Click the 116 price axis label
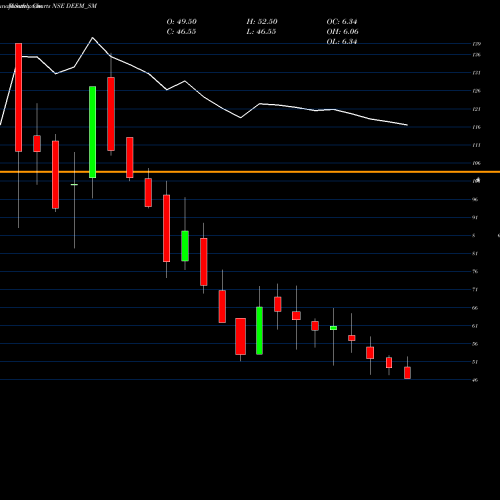 point(477,127)
